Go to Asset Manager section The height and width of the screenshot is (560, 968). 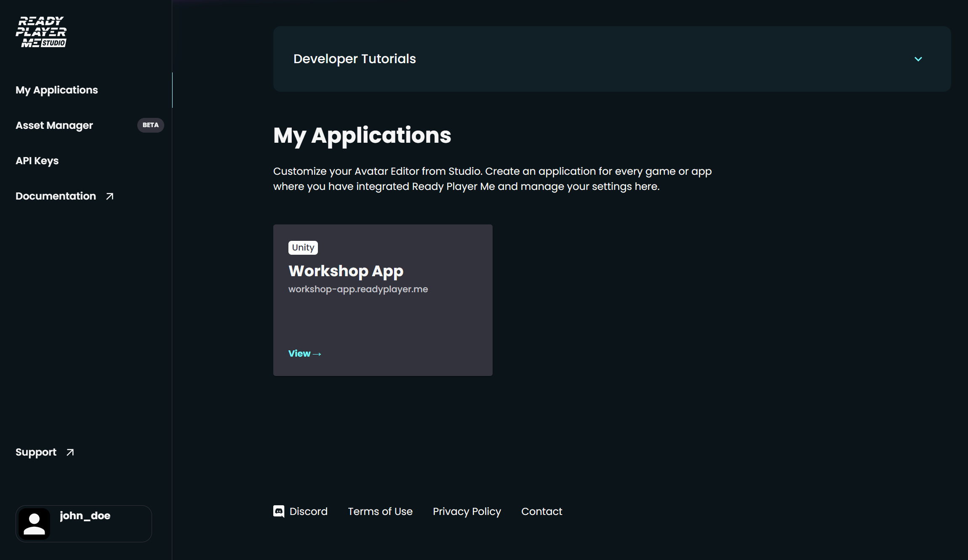click(54, 125)
